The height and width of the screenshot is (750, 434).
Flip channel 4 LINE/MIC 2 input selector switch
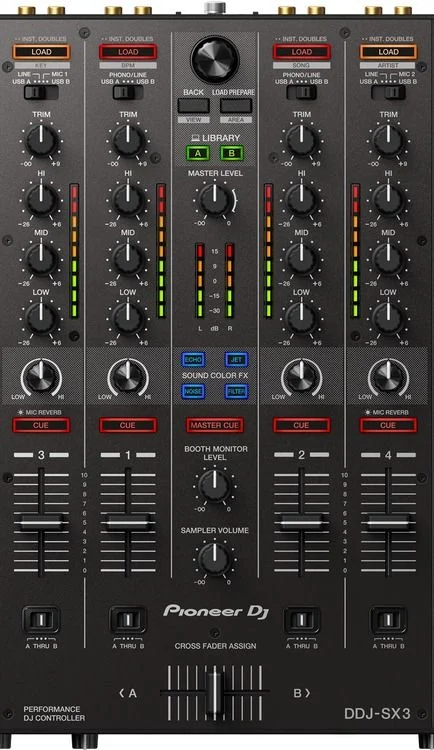pyautogui.click(x=388, y=92)
